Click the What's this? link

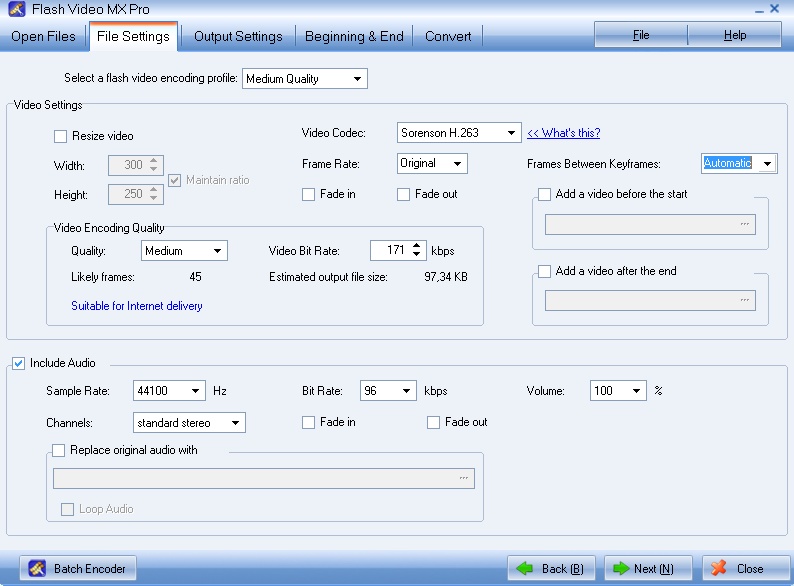(x=564, y=133)
